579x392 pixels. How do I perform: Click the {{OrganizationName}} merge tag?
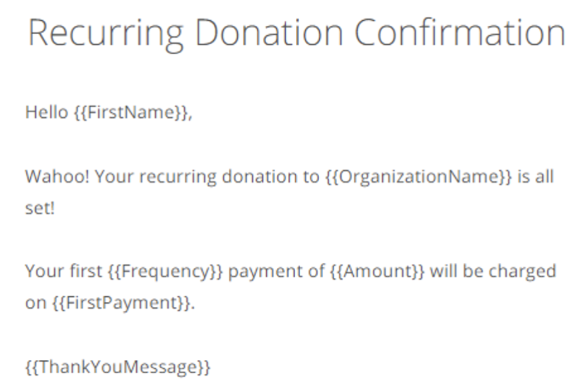click(419, 177)
